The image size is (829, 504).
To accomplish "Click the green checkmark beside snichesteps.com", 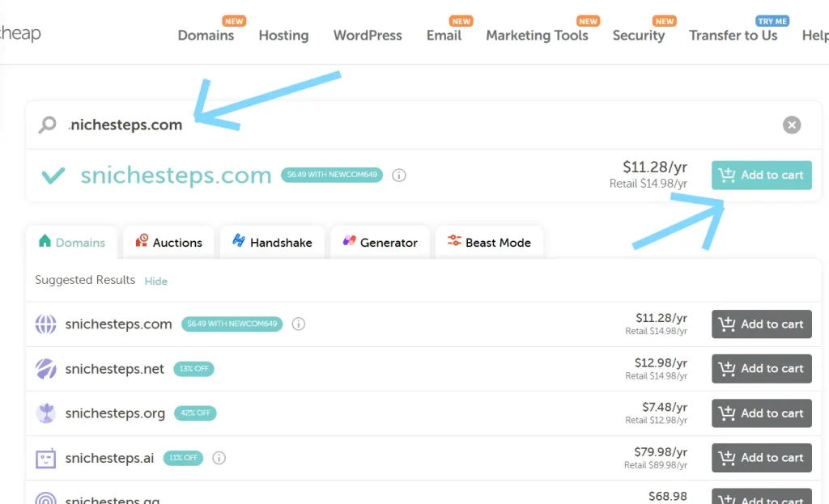I will [x=51, y=175].
